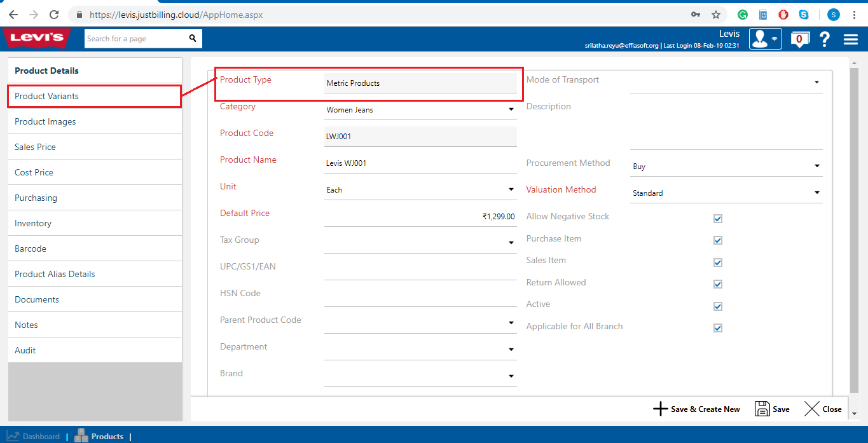Toggle Allow Negative Stock checkbox
868x443 pixels.
click(718, 219)
